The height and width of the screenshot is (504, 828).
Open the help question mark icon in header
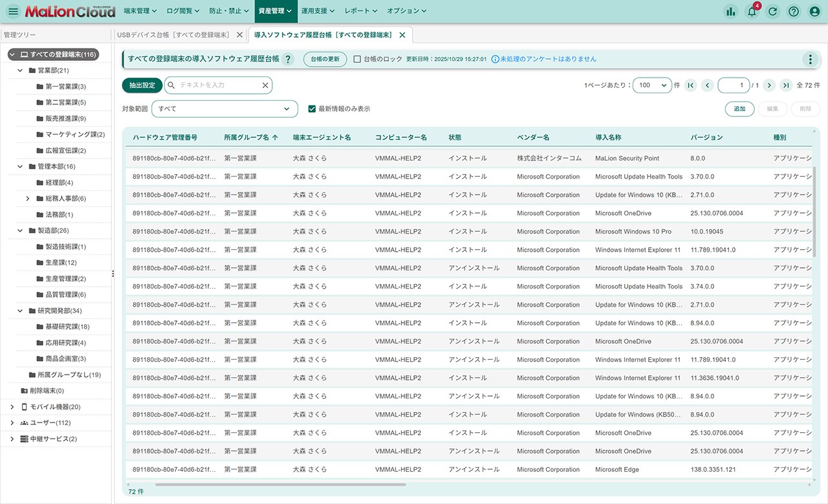794,12
